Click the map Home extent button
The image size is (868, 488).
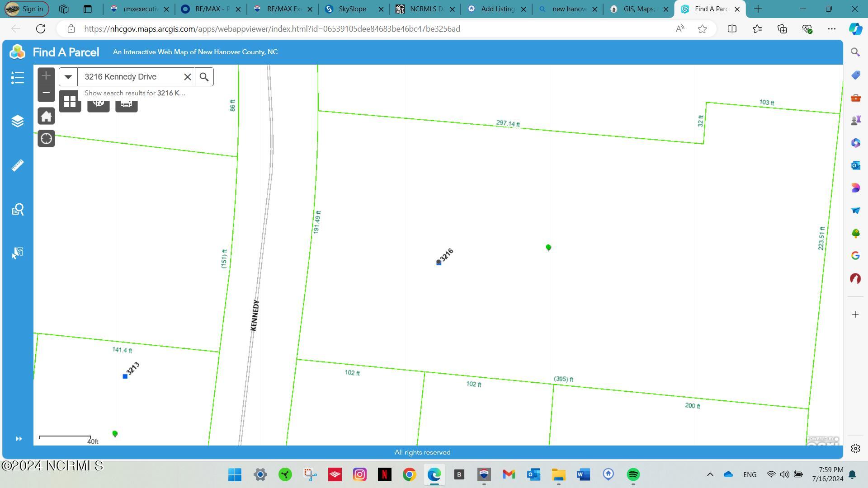[46, 117]
